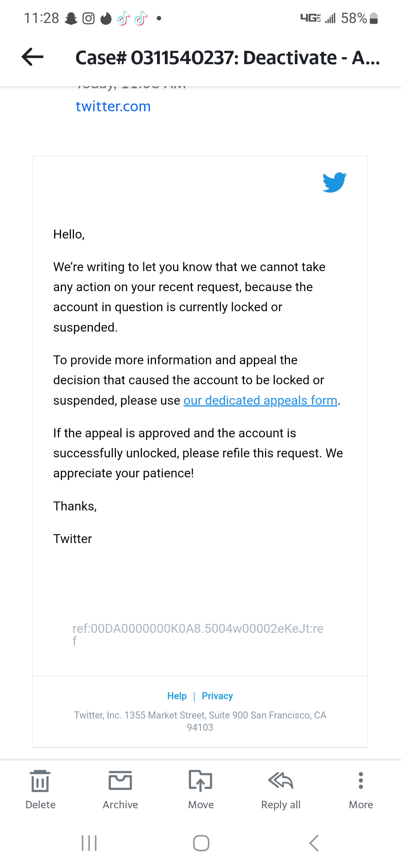
Task: Tap the greeting text Hello in the email
Action: 69,234
